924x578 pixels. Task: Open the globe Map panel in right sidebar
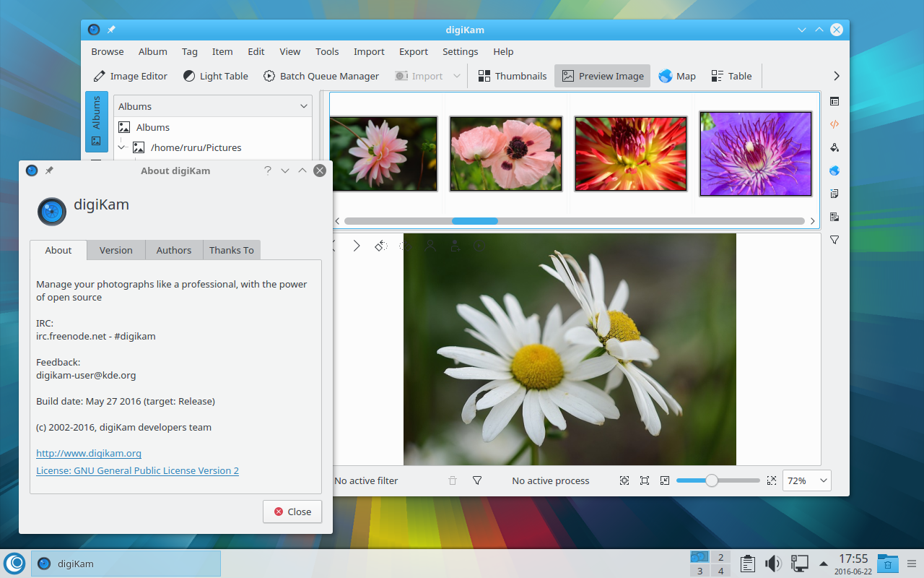[x=834, y=171]
